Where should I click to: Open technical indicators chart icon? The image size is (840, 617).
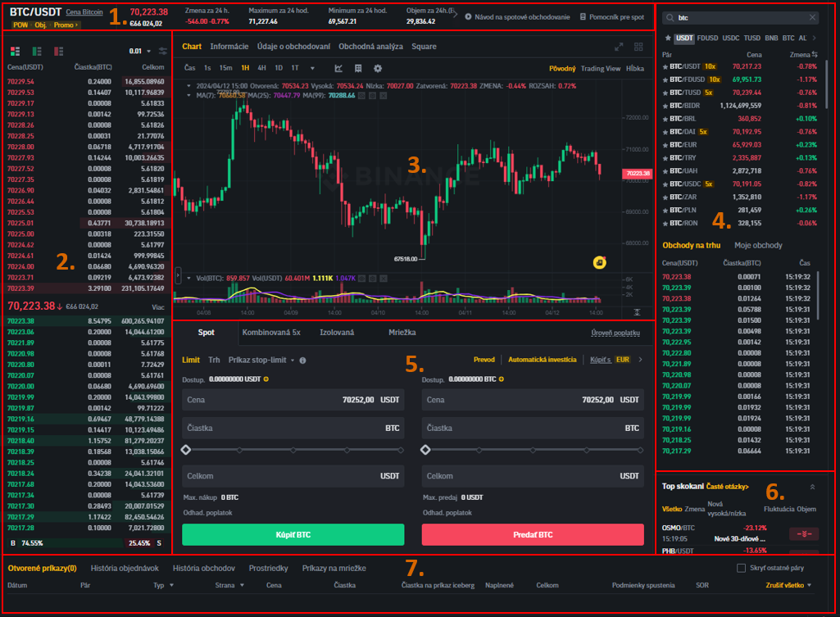[x=339, y=68]
